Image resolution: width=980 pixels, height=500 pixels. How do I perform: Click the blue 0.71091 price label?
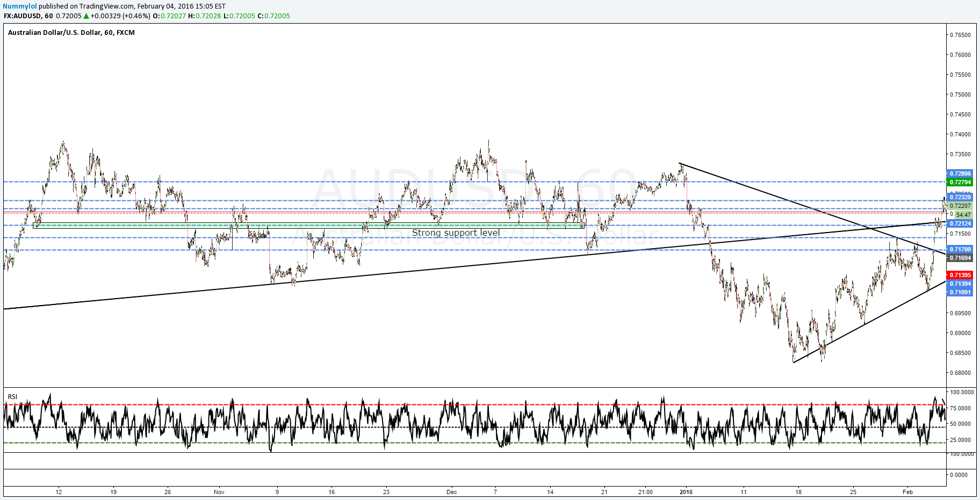coord(960,292)
